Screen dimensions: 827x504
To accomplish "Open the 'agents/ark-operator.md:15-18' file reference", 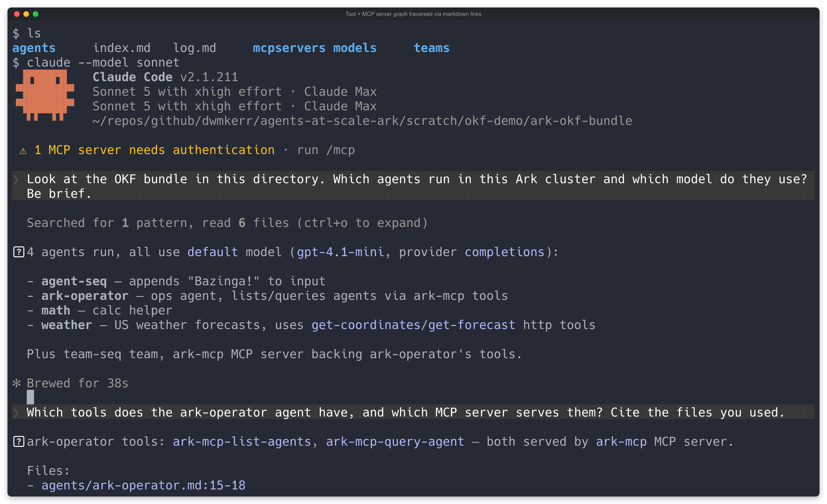I will point(143,485).
